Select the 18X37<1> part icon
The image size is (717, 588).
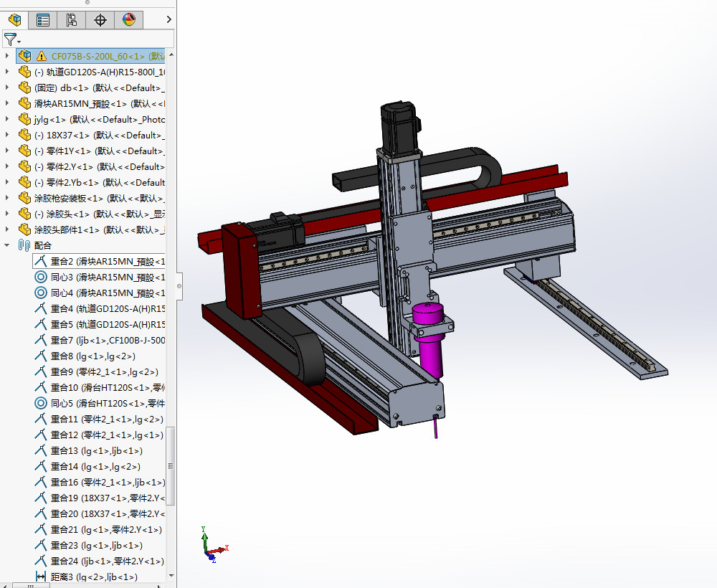point(24,135)
